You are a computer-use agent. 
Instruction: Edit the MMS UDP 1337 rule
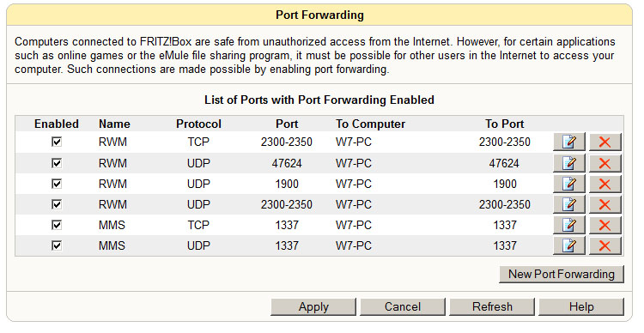[568, 245]
